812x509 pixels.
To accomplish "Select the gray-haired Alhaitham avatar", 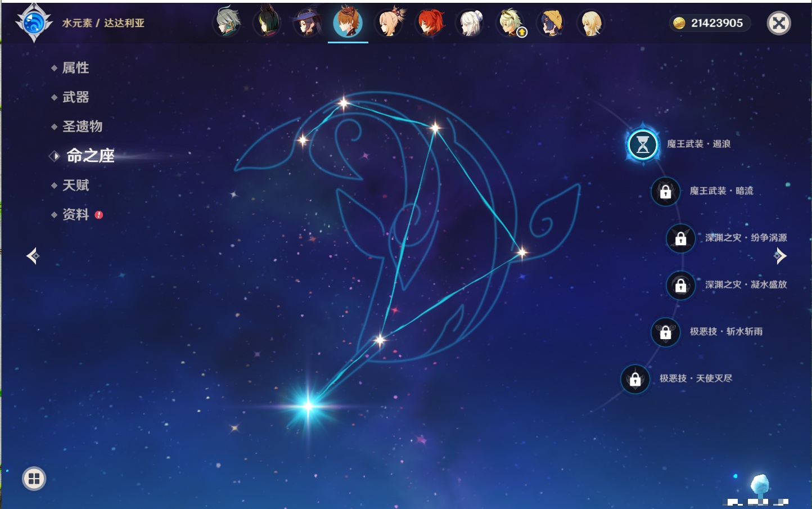I will [227, 22].
